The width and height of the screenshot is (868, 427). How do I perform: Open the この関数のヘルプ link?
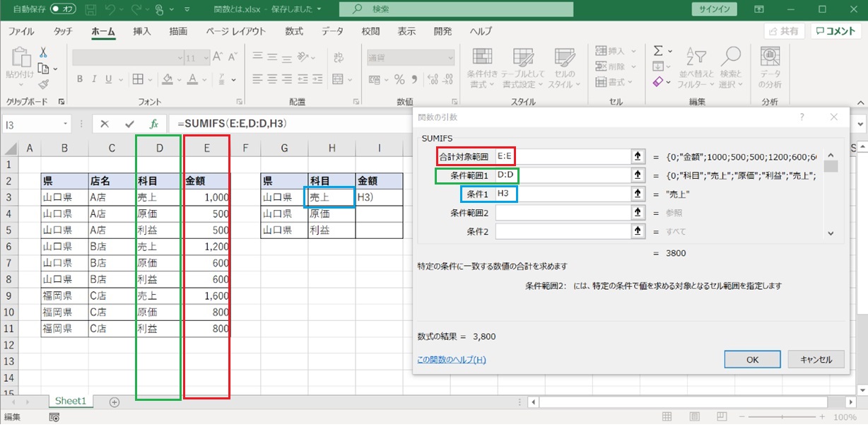pyautogui.click(x=451, y=360)
